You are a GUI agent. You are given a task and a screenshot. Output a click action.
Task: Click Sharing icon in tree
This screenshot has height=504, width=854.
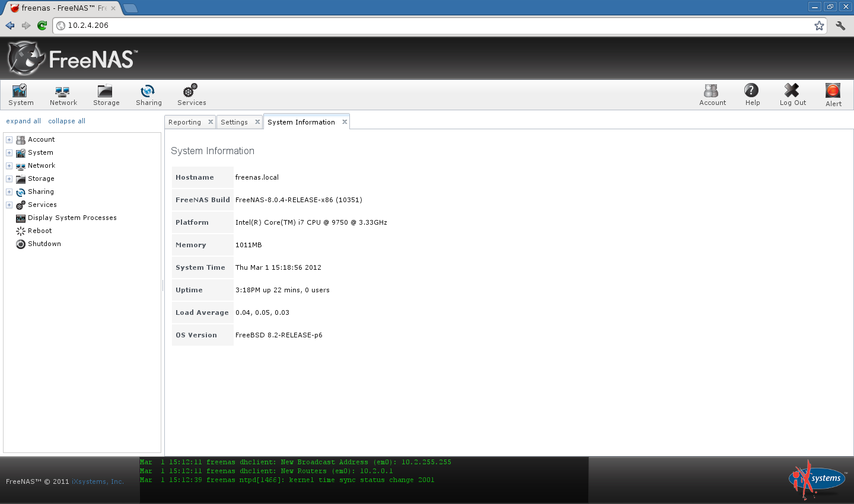21,192
